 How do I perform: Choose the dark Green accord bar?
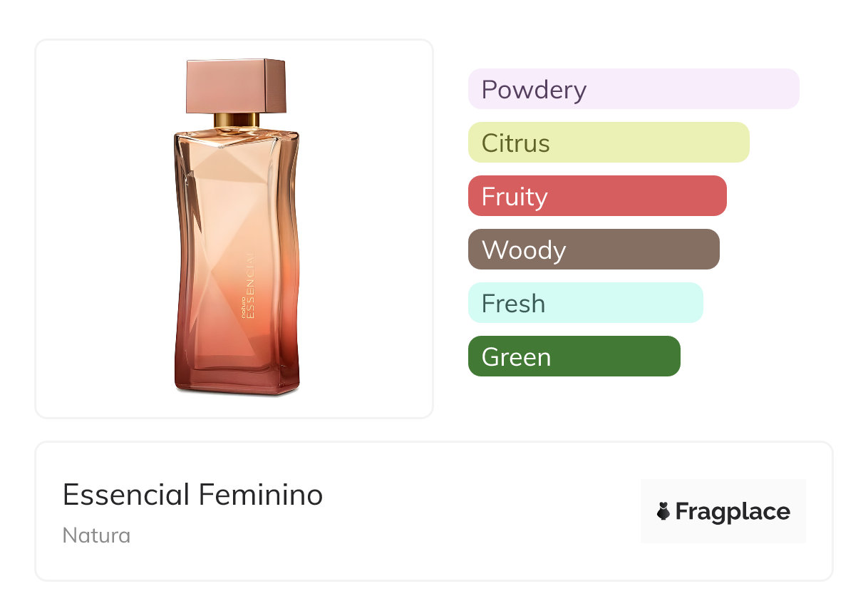coord(574,356)
